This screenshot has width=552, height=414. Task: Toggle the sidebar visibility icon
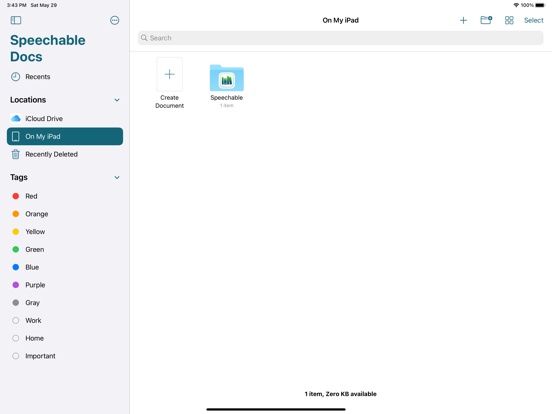click(16, 20)
